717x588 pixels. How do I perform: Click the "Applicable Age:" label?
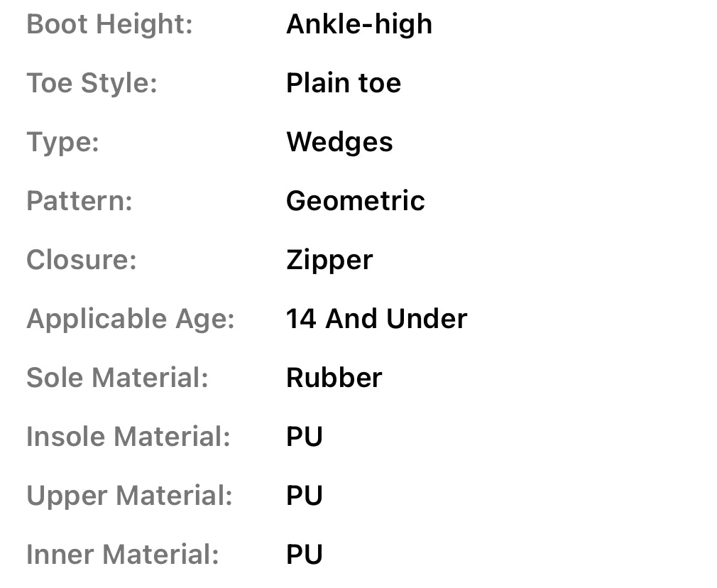point(131,319)
